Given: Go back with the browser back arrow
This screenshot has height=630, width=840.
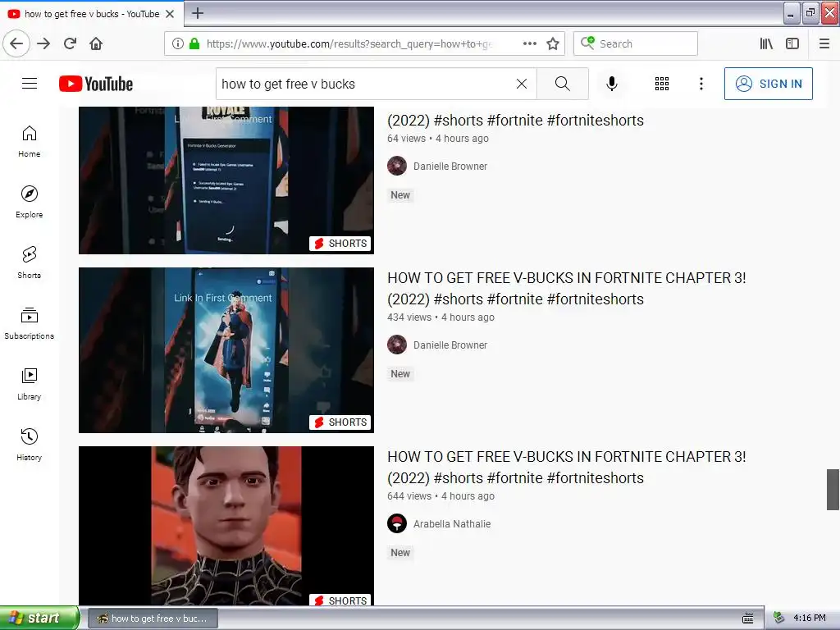Looking at the screenshot, I should [x=16, y=43].
